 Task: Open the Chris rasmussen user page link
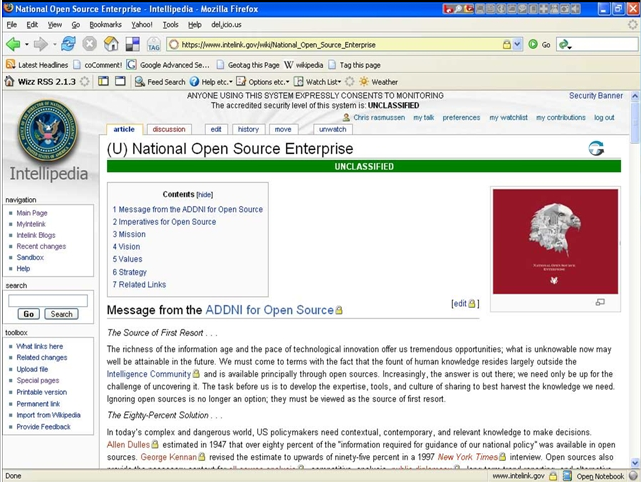379,118
